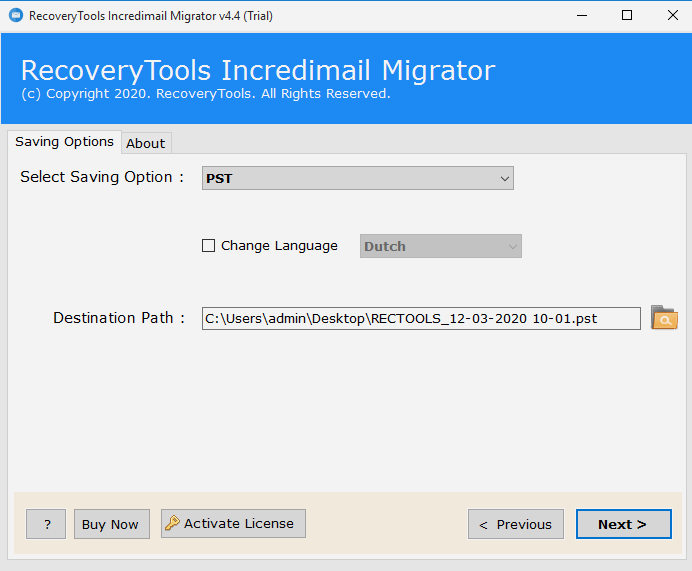
Task: Click the app icon in the title bar
Action: tap(15, 16)
